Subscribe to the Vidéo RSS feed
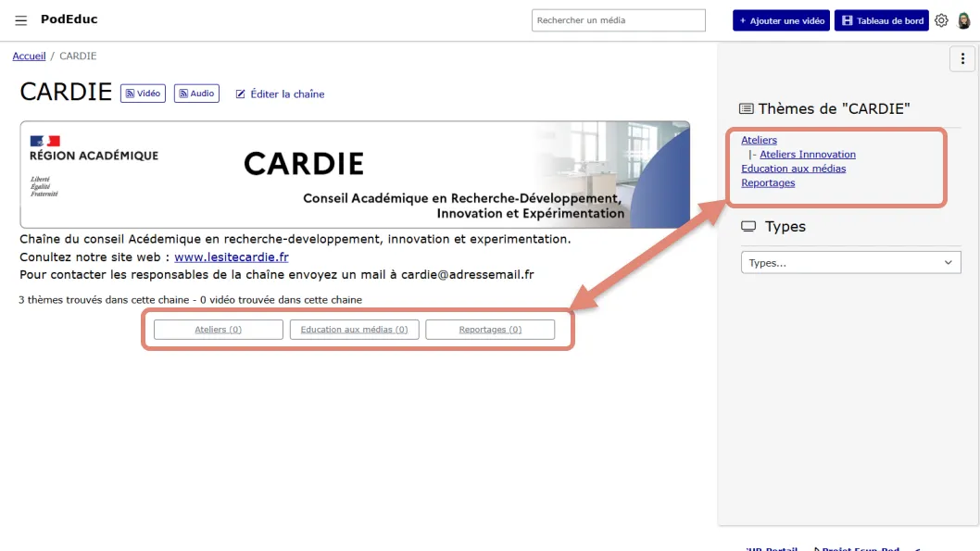The image size is (980, 551). pyautogui.click(x=144, y=94)
